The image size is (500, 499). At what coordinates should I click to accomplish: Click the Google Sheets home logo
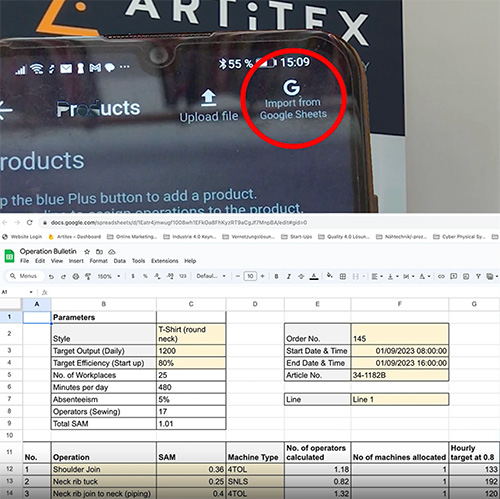[9, 256]
